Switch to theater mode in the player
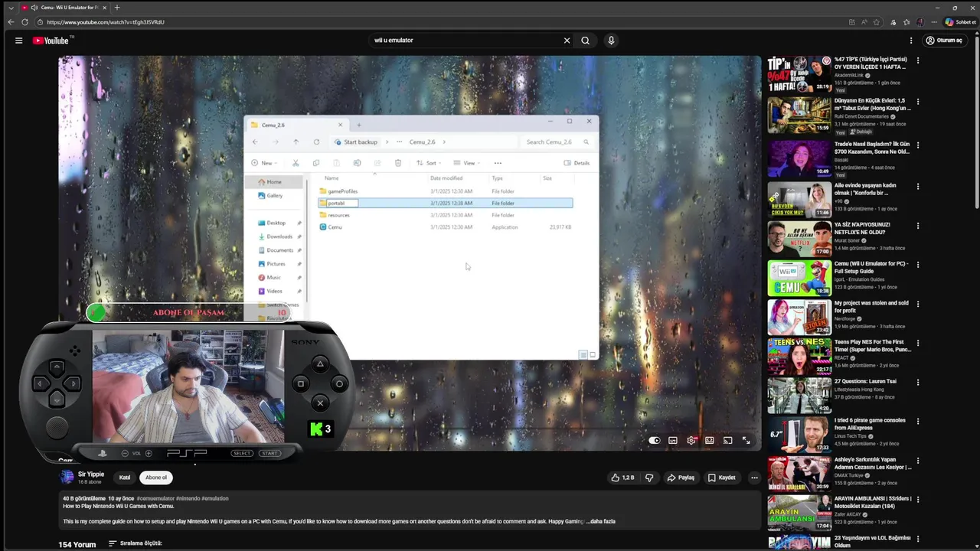980x551 pixels. coord(710,440)
